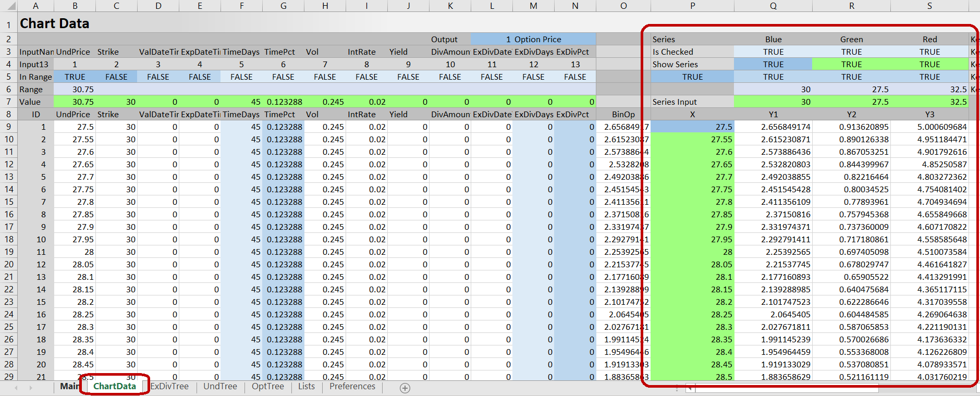The width and height of the screenshot is (980, 396).
Task: Select column O header
Action: tap(623, 6)
